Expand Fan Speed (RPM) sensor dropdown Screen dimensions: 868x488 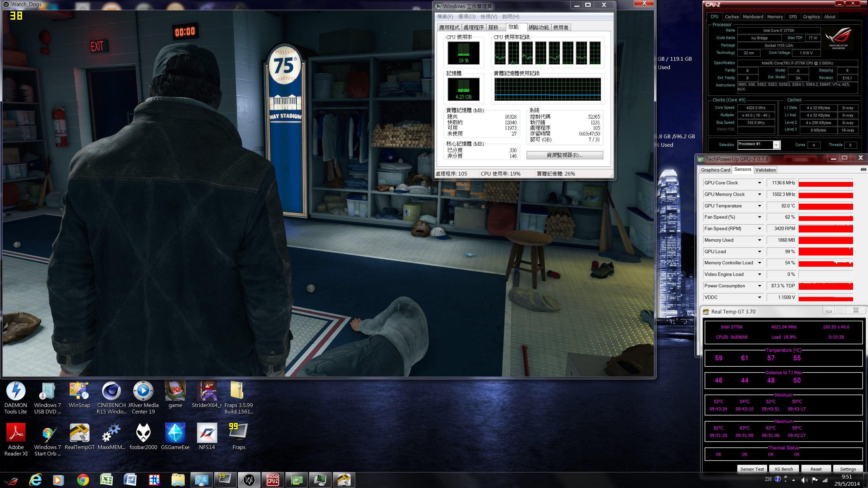(x=759, y=229)
